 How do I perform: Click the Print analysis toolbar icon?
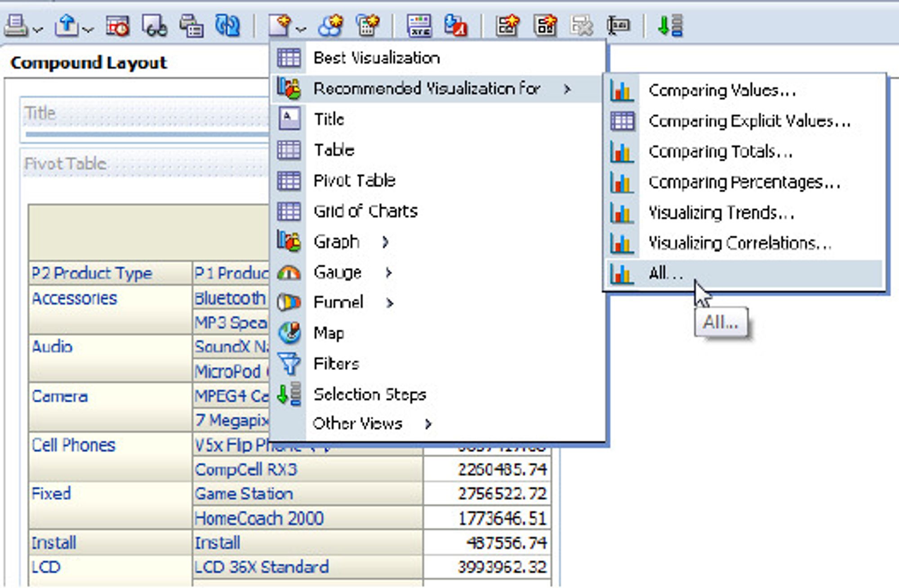coord(16,25)
